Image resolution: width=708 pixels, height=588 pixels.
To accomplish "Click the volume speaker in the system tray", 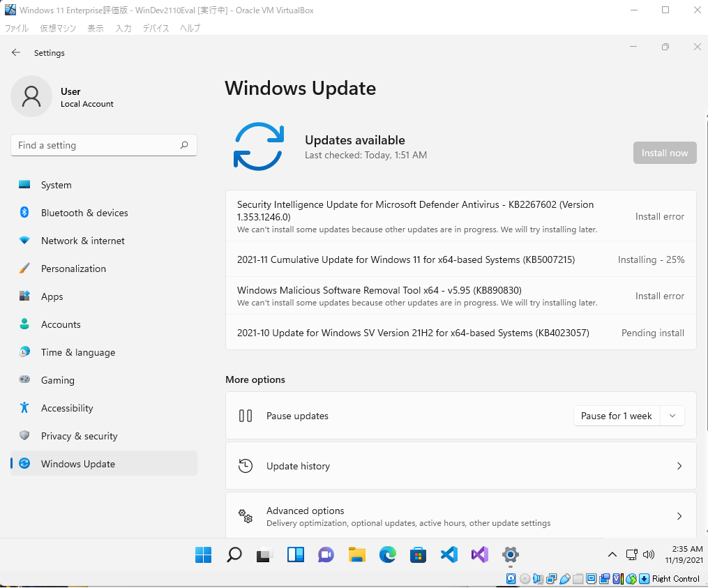I will click(x=649, y=555).
